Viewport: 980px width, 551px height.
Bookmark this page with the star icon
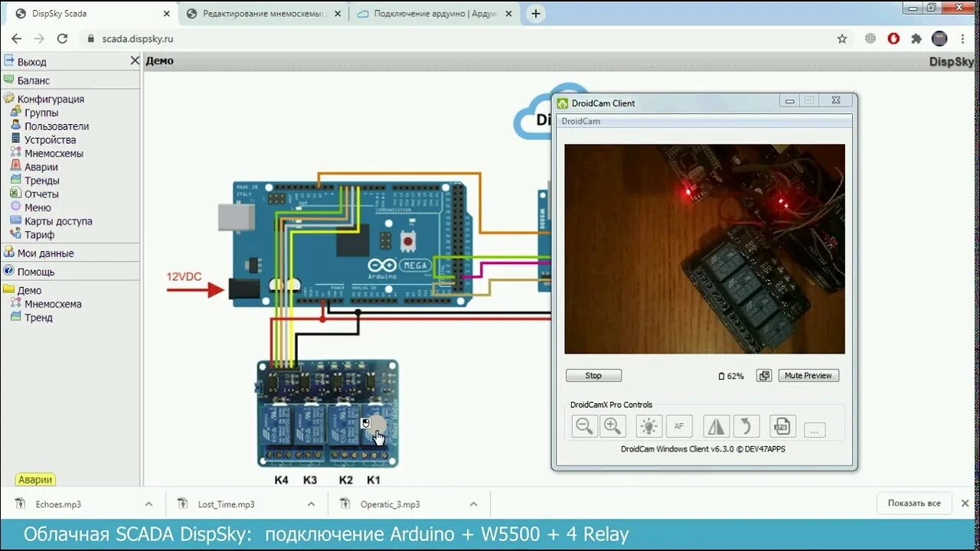pyautogui.click(x=842, y=38)
